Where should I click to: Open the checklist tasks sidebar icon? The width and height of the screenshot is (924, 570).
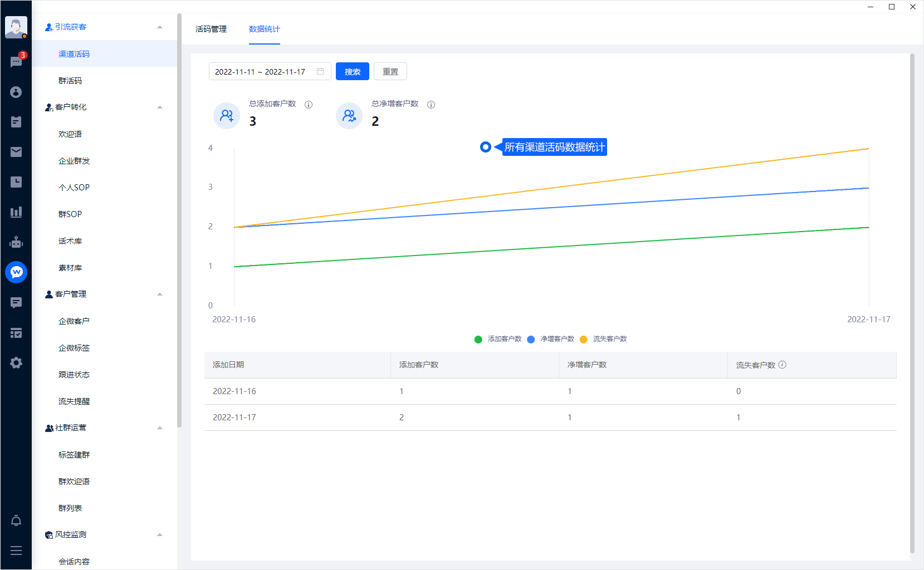click(x=16, y=333)
